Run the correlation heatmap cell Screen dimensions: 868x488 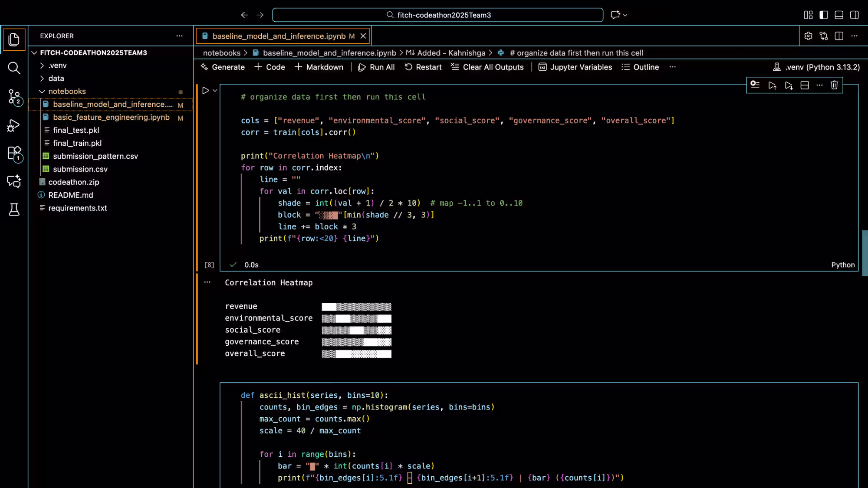(x=206, y=91)
